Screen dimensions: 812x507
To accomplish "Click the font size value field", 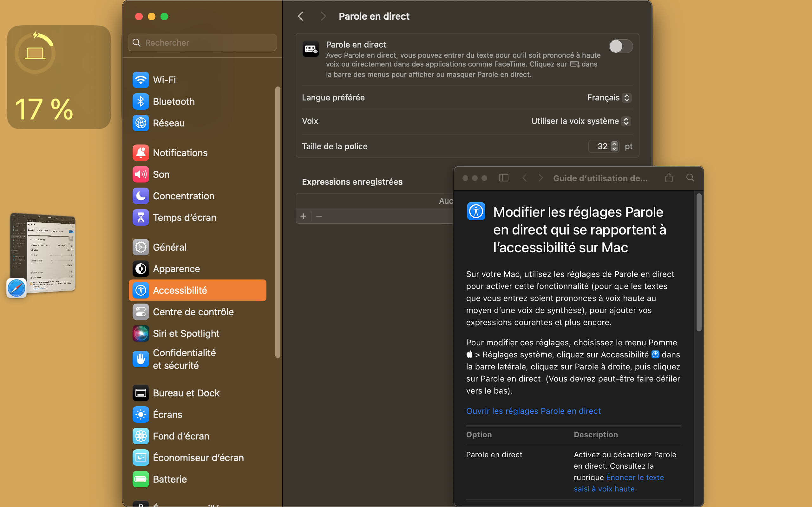I will click(x=602, y=146).
